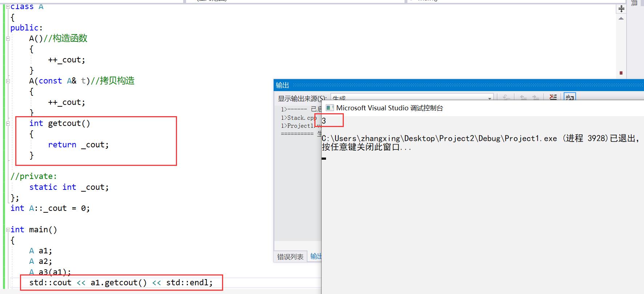Screen dimensions: 644x294
Task: Click the A a3(a1); declaration line
Action: [x=50, y=272]
